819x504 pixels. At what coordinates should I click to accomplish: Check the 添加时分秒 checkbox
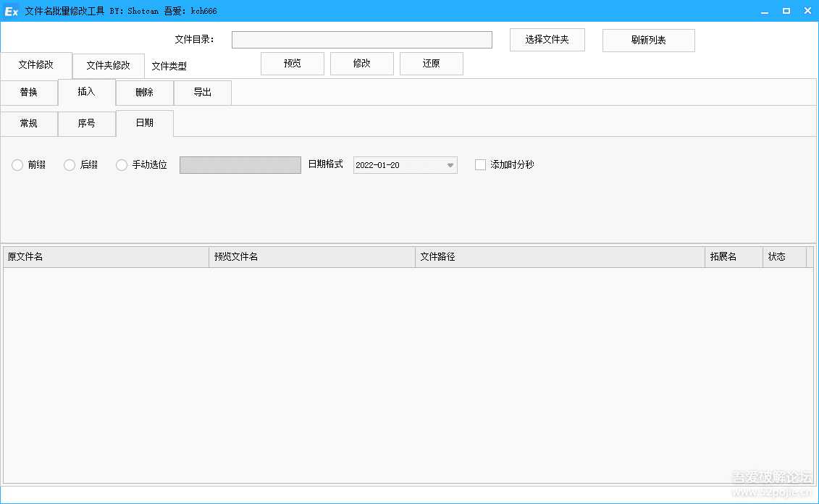click(480, 164)
